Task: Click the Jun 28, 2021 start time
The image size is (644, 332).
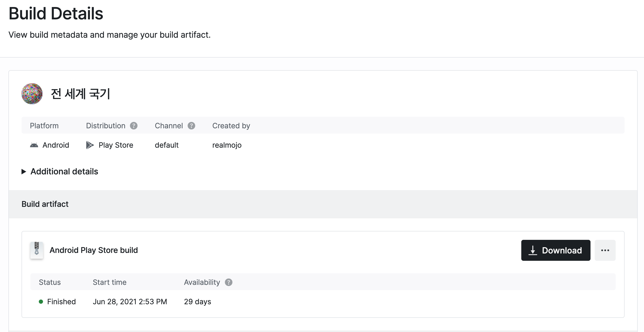Action: 130,302
